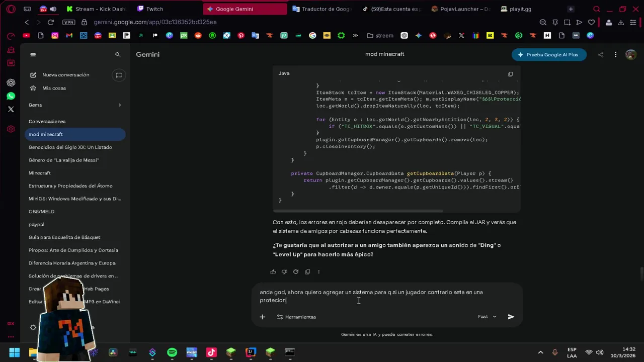The height and width of the screenshot is (362, 644).
Task: Click the horizontal scrollbar of the code block
Action: pos(358,211)
